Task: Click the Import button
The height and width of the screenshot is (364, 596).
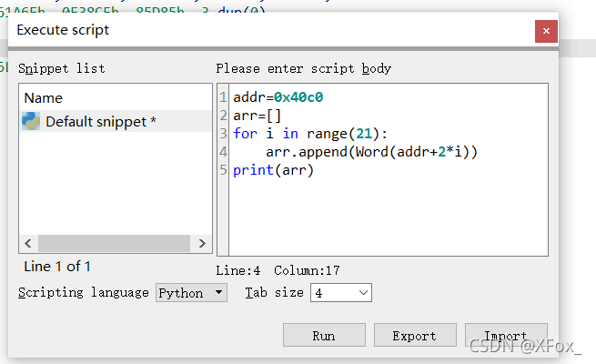Action: point(506,335)
